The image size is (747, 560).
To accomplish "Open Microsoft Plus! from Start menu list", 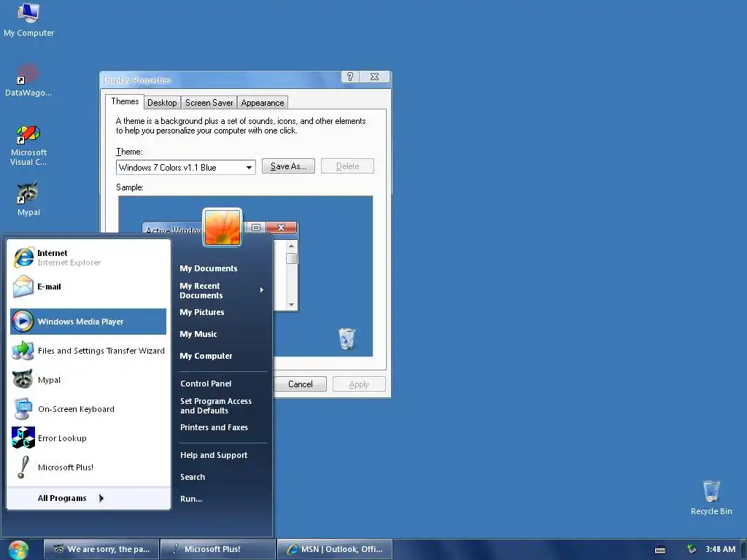I will coord(88,467).
